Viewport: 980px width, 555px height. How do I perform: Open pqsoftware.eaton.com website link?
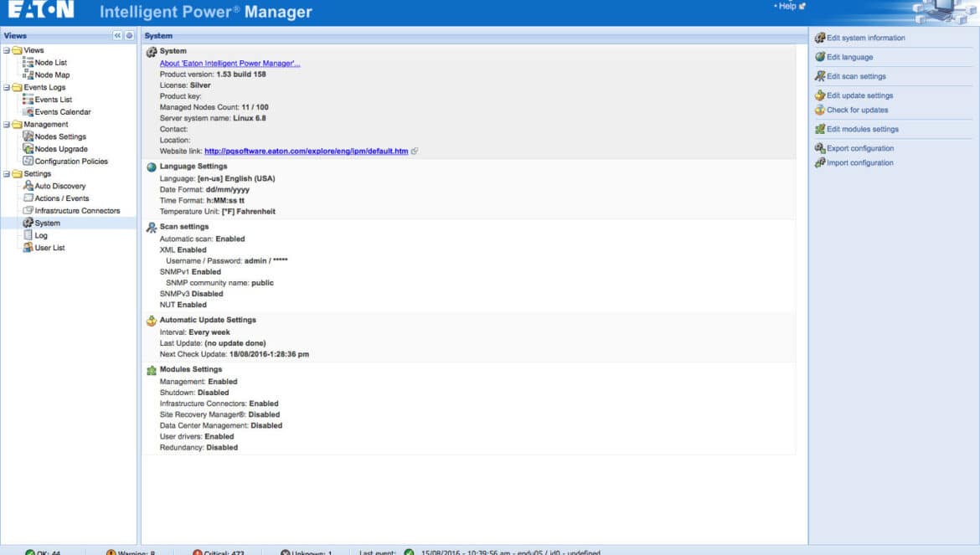coord(307,151)
